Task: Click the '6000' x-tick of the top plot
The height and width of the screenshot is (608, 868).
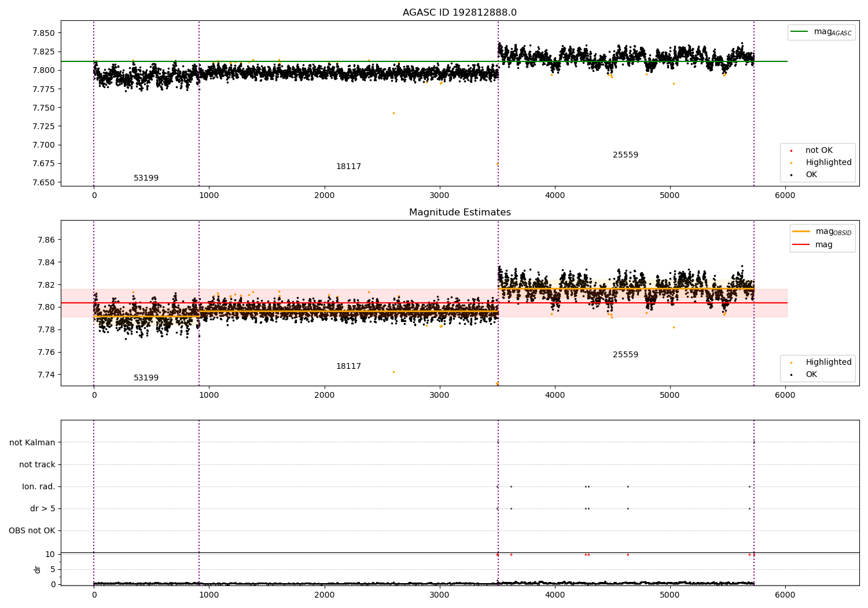Action: (x=785, y=196)
